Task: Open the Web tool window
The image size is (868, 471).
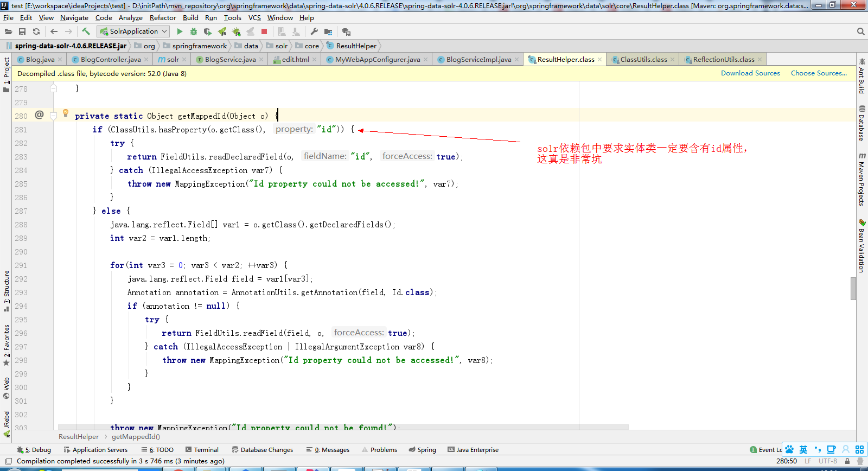Action: [6, 388]
